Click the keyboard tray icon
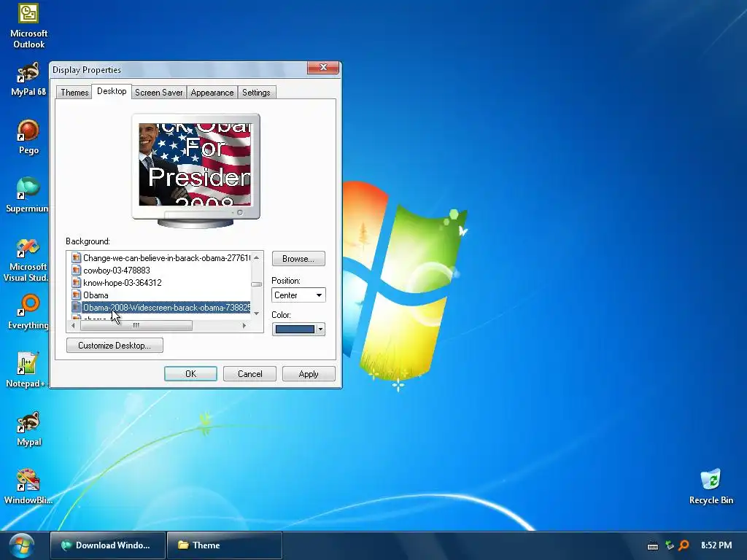747x560 pixels. click(x=653, y=545)
